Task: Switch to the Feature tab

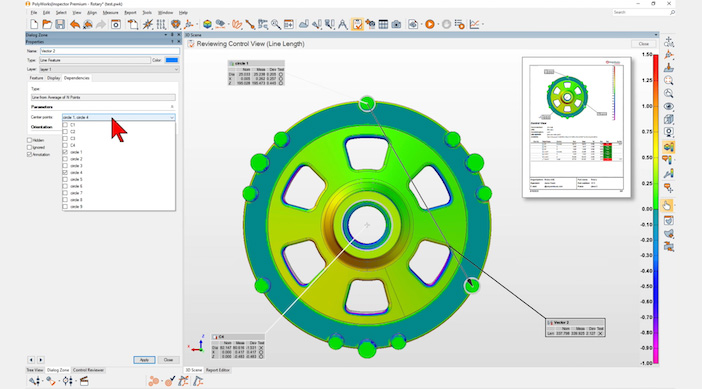Action: click(x=36, y=78)
